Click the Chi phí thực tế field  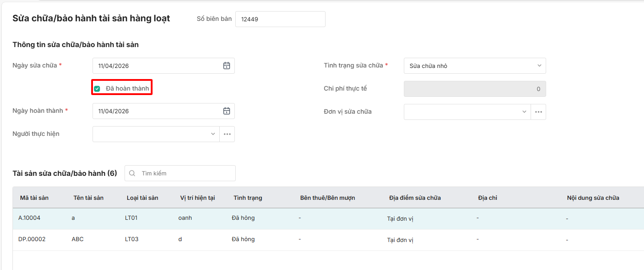click(475, 89)
